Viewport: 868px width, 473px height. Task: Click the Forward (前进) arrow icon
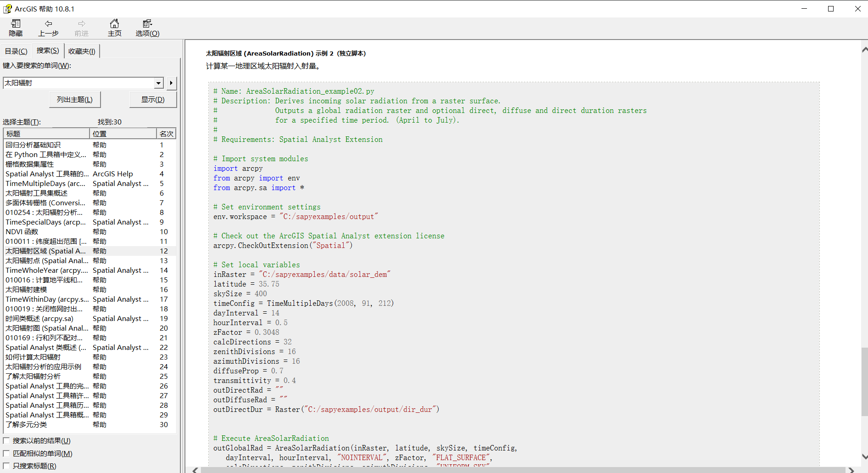pos(82,24)
